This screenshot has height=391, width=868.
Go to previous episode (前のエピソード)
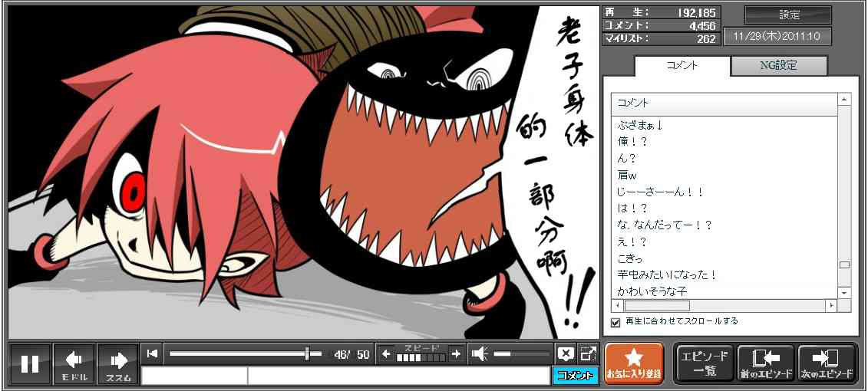click(x=765, y=363)
